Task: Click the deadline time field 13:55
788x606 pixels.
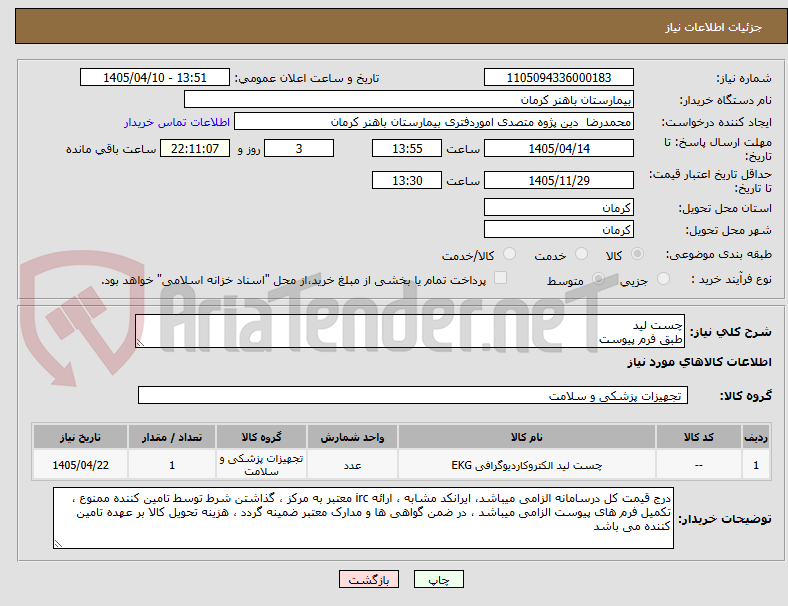Action: click(407, 148)
